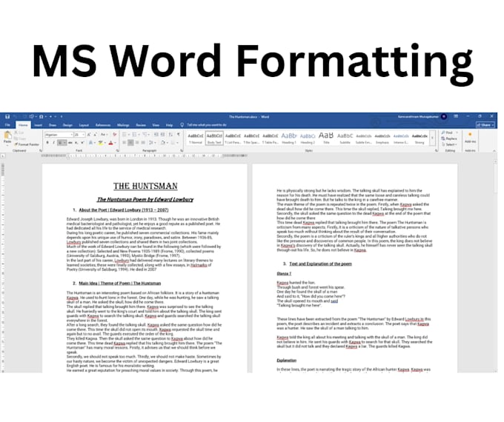The height and width of the screenshot is (422, 504).
Task: Open the File tab
Action: tap(7, 125)
